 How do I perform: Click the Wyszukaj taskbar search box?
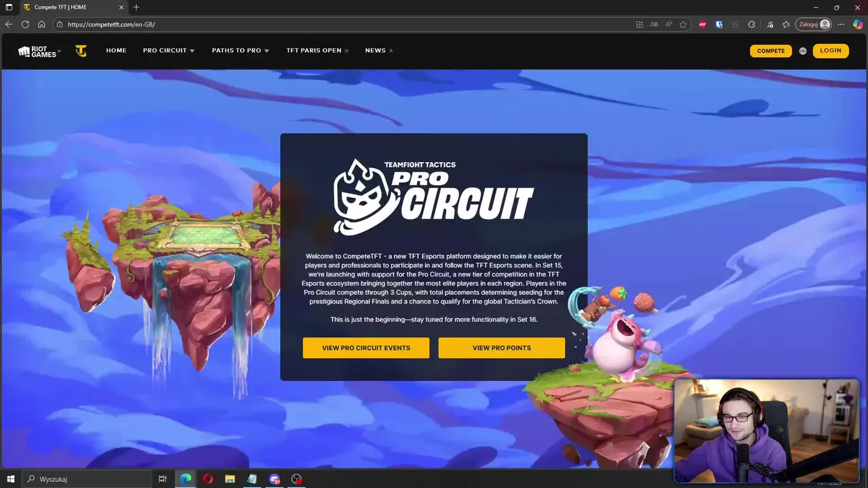tap(87, 479)
